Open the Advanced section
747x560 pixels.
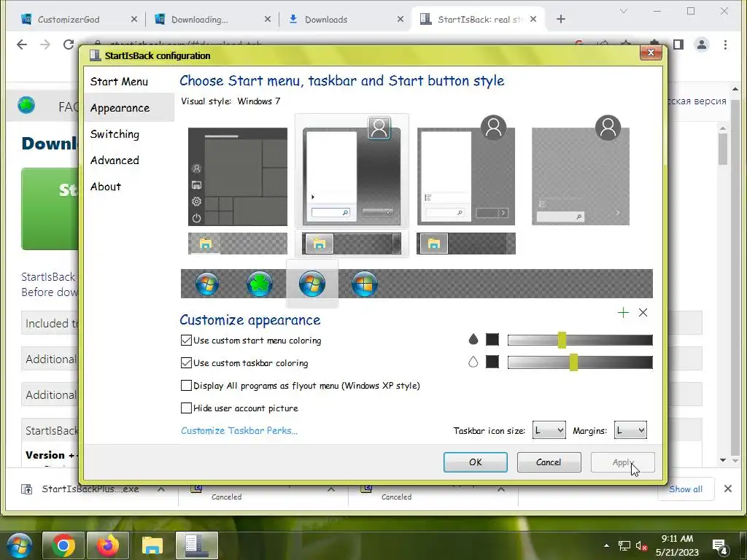click(x=115, y=160)
